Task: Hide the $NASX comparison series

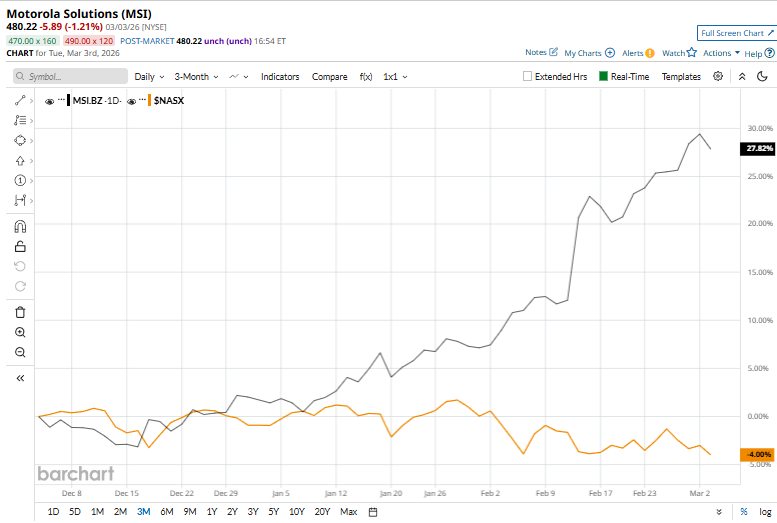Action: pos(131,101)
